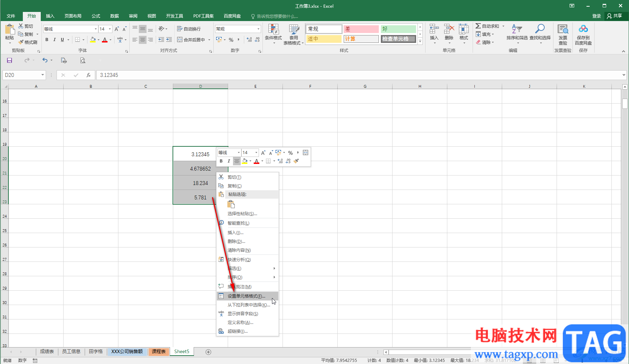Increase font size in the ribbon
This screenshot has height=364, width=629.
tap(117, 29)
